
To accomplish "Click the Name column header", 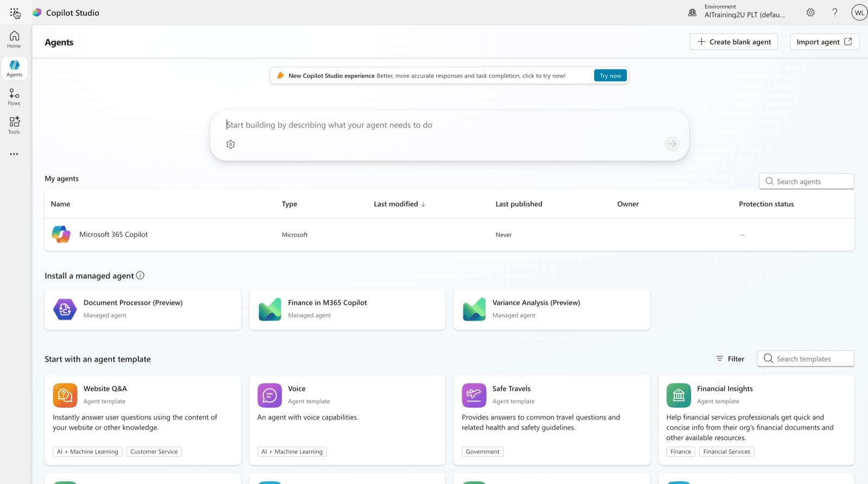I will pos(60,204).
